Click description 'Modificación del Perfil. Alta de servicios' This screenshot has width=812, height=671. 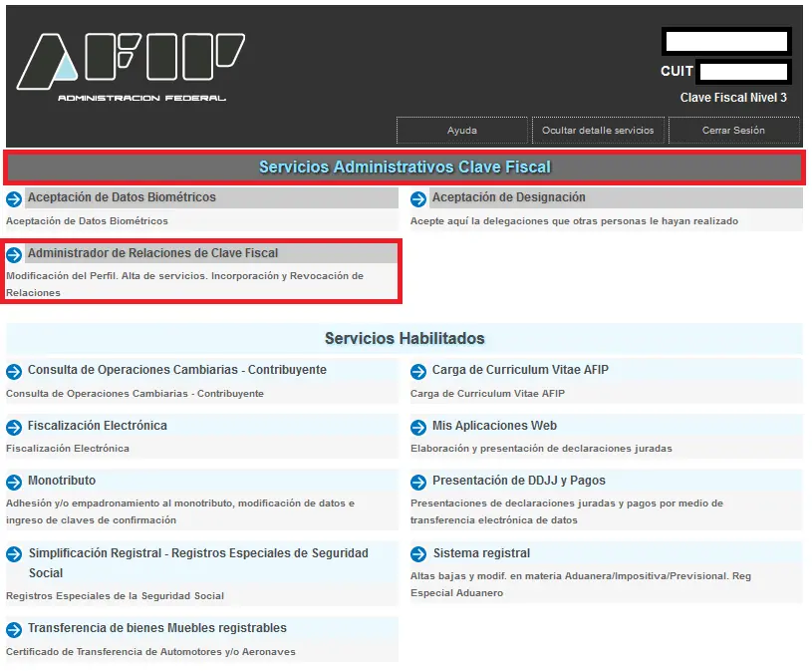tap(185, 284)
